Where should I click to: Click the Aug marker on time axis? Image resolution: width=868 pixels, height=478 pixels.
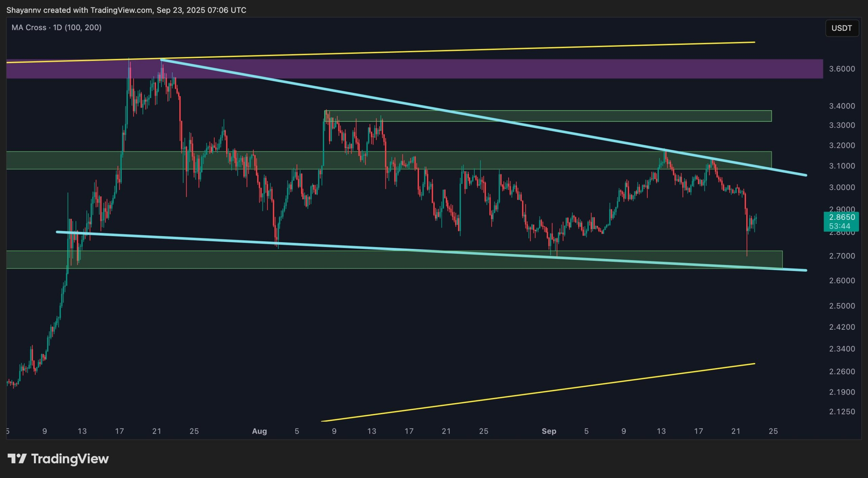[x=259, y=431]
